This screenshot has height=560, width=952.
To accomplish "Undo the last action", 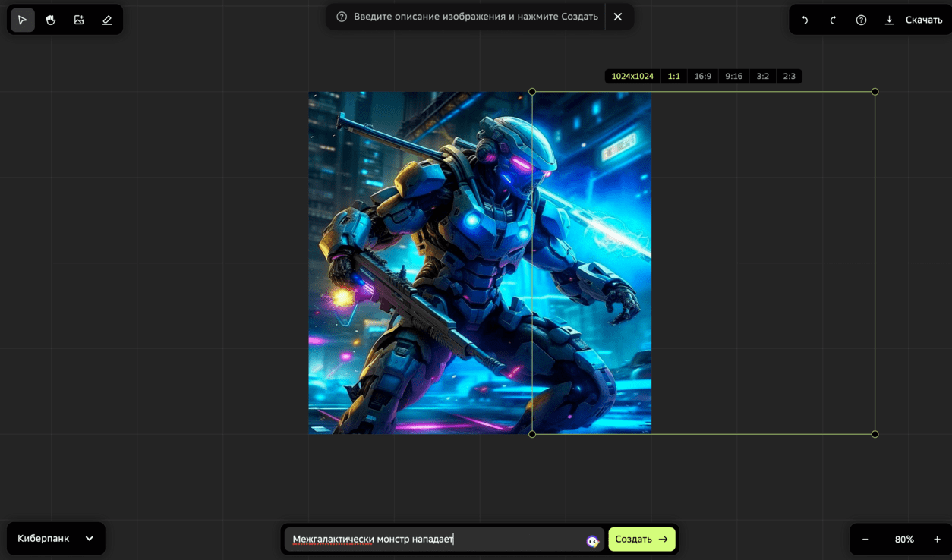I will tap(805, 20).
